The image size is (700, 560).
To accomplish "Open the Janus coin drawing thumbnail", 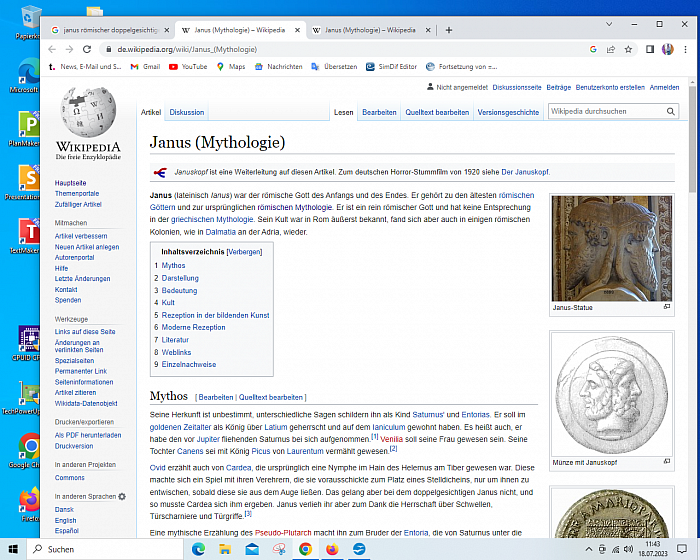I will pyautogui.click(x=612, y=394).
